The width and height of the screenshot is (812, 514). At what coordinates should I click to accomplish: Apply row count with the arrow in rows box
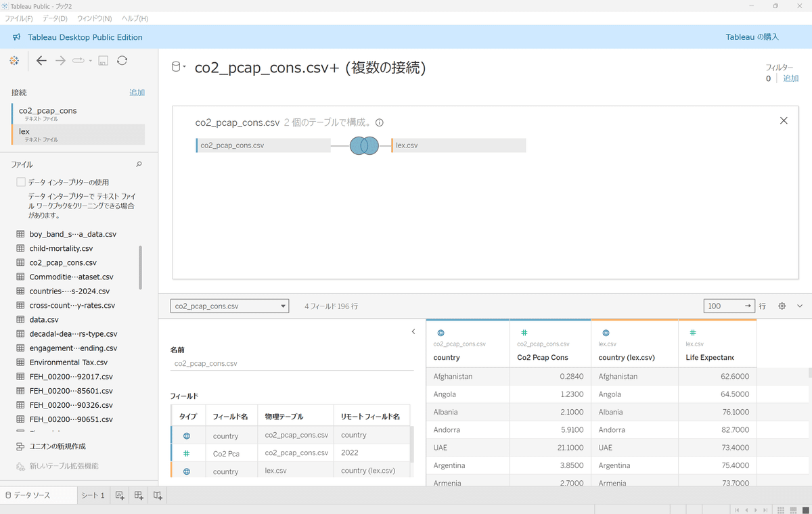click(748, 306)
